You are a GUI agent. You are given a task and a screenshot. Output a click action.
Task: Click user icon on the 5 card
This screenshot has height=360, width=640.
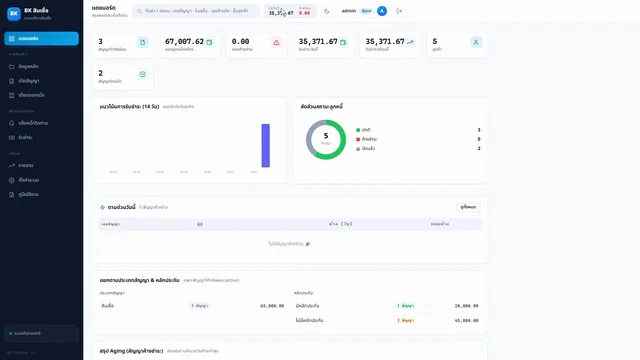(476, 42)
